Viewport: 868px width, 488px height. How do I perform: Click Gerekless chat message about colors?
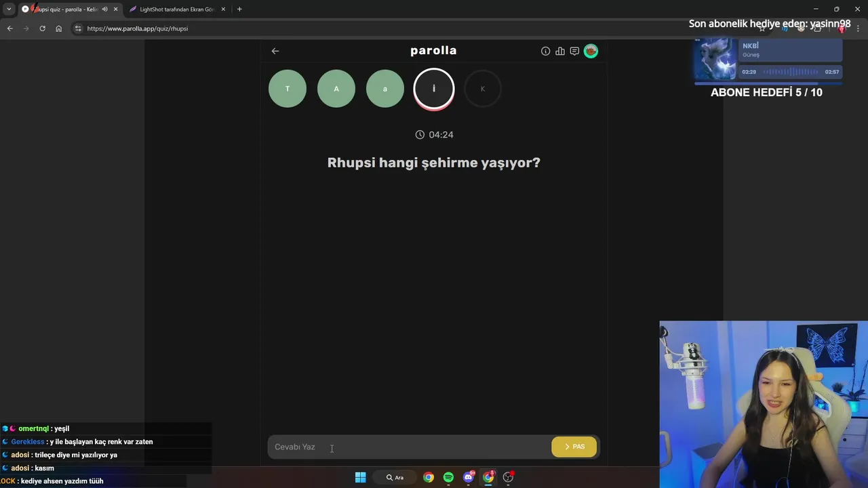click(x=82, y=442)
